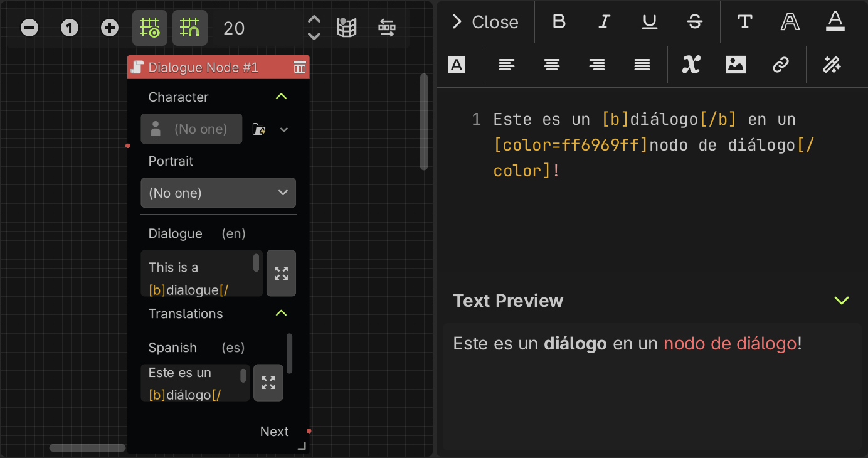This screenshot has width=868, height=458.
Task: Expand the Spanish translation text fullscreen
Action: point(268,383)
